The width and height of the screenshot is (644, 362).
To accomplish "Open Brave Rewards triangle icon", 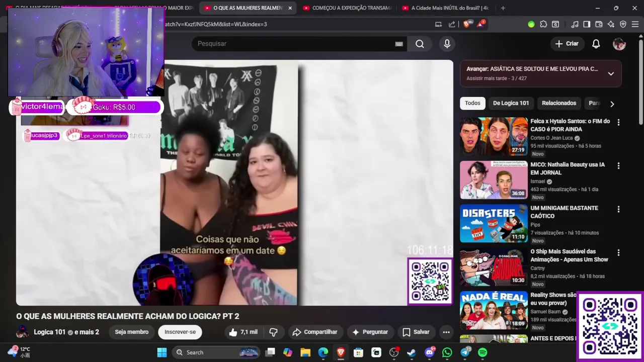I will coord(480,24).
